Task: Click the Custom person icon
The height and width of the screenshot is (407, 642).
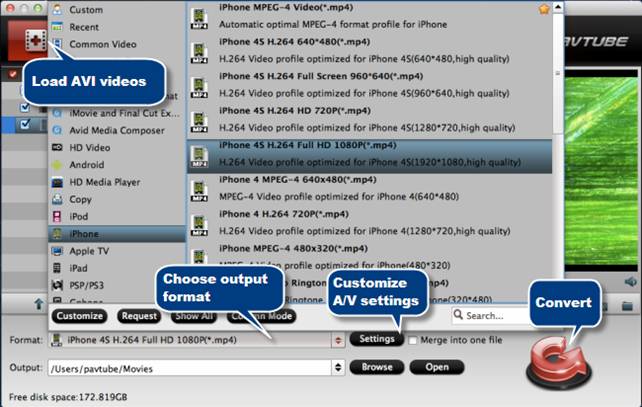Action: pyautogui.click(x=57, y=9)
